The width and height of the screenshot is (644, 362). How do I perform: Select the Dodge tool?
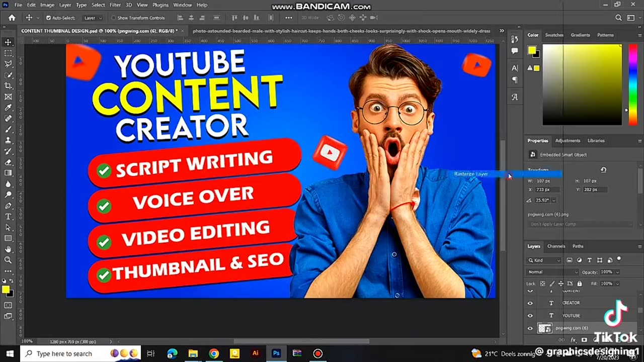pyautogui.click(x=8, y=195)
